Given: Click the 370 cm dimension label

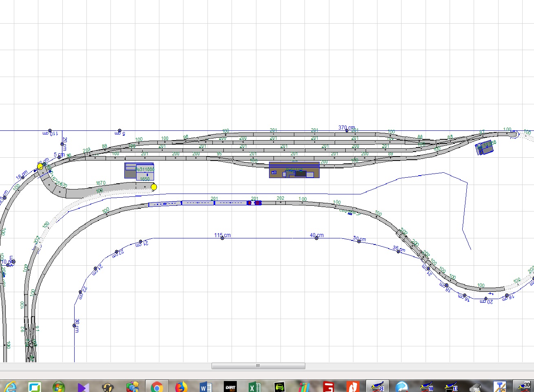Looking at the screenshot, I should 346,128.
